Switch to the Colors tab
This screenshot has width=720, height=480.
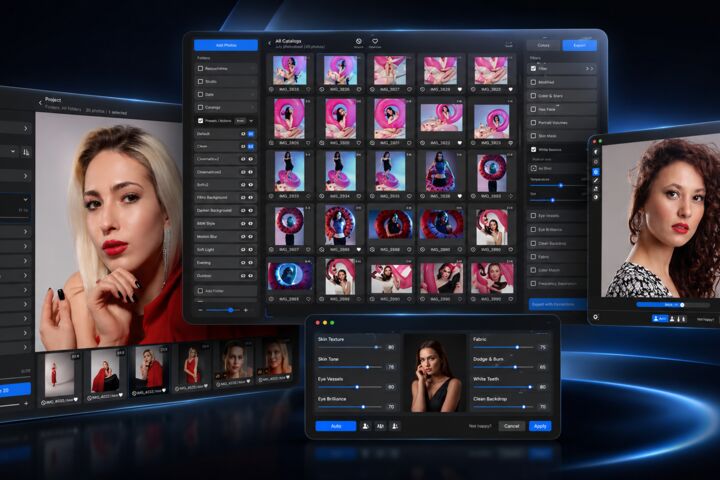point(543,45)
